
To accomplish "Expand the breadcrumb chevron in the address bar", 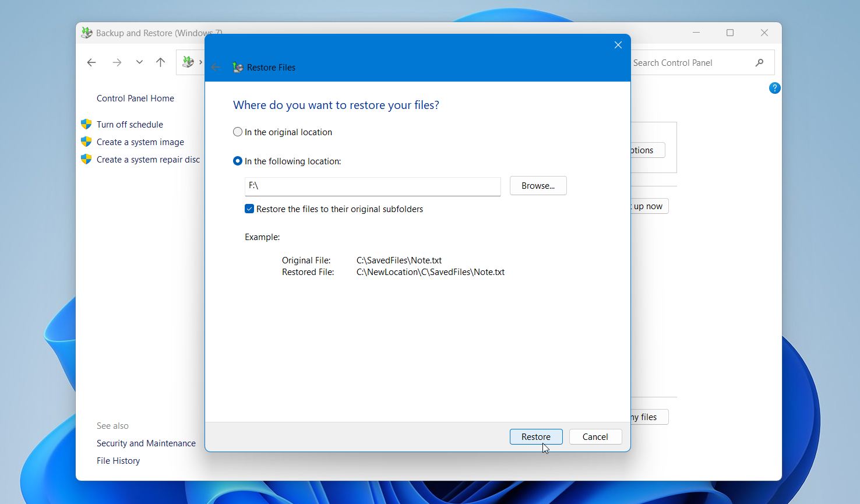I will (x=201, y=62).
